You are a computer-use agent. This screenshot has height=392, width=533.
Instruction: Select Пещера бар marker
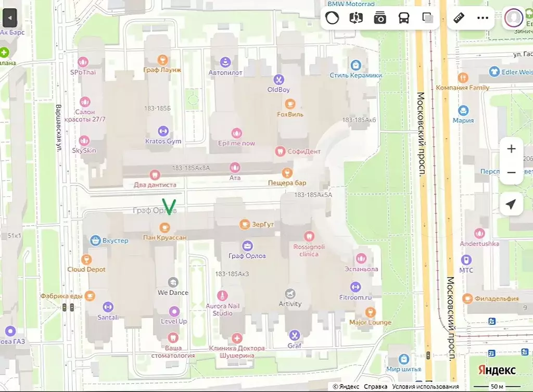tap(287, 173)
